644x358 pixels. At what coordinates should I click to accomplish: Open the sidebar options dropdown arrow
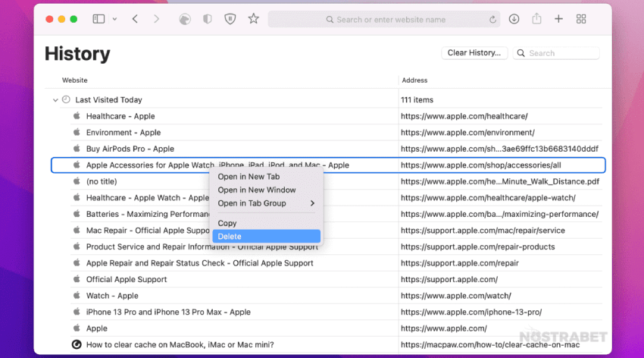tap(114, 19)
